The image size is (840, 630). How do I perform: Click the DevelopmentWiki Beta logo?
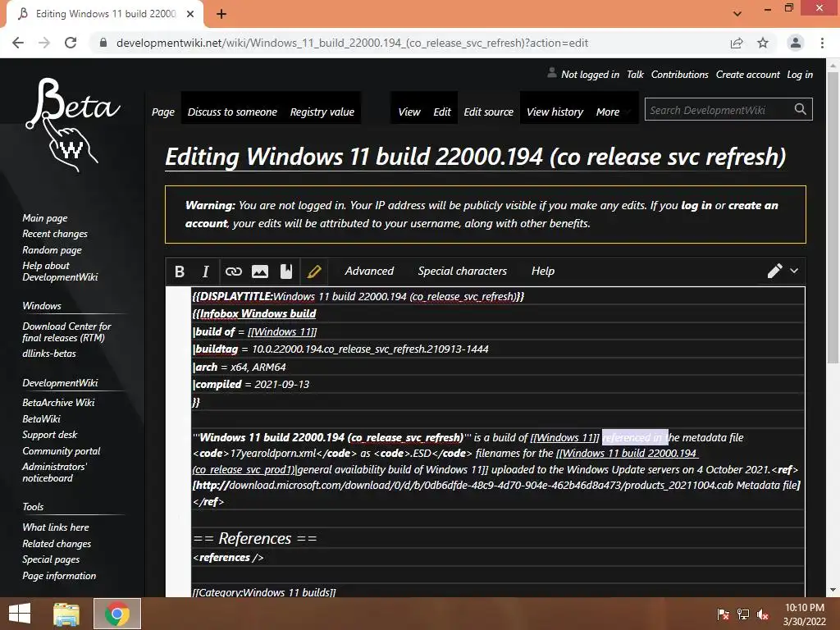(x=72, y=125)
